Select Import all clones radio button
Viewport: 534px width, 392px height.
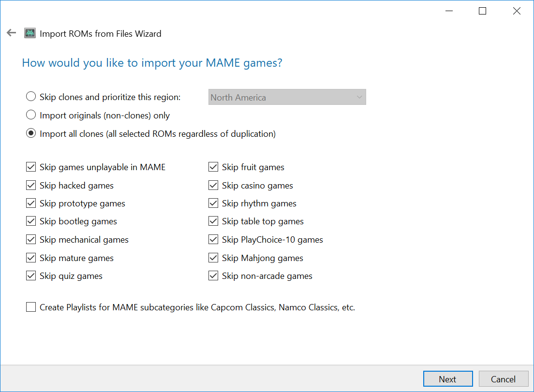tap(31, 133)
